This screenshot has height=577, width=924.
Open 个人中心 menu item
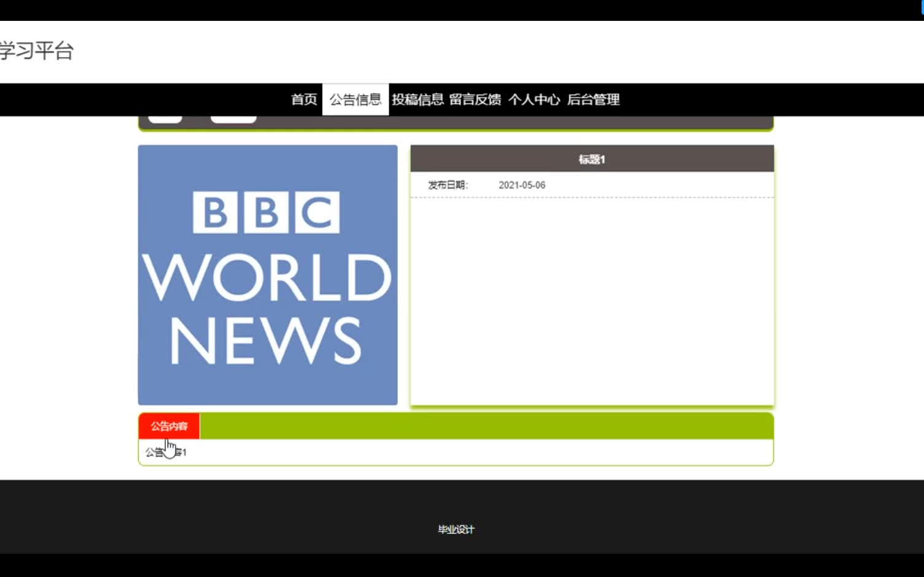(534, 99)
